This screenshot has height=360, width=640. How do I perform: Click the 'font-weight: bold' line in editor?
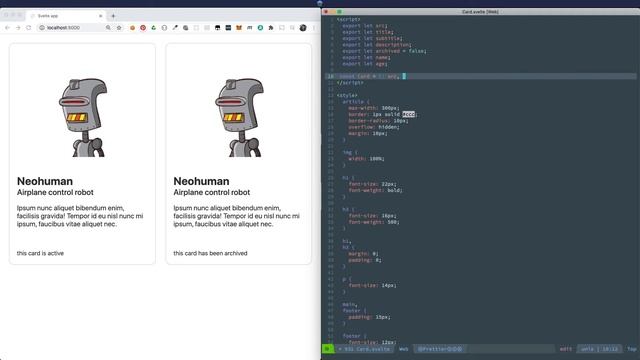click(x=376, y=190)
